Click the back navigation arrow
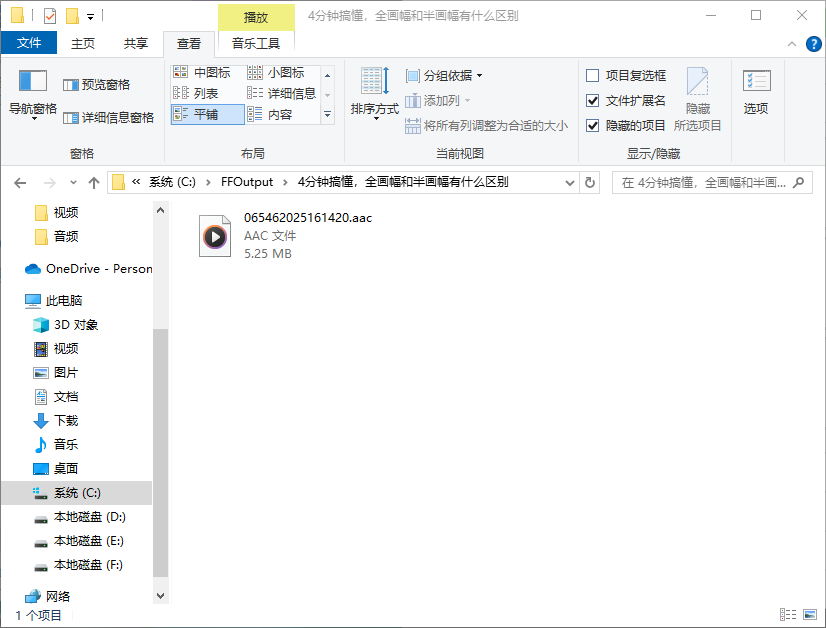 tap(21, 182)
